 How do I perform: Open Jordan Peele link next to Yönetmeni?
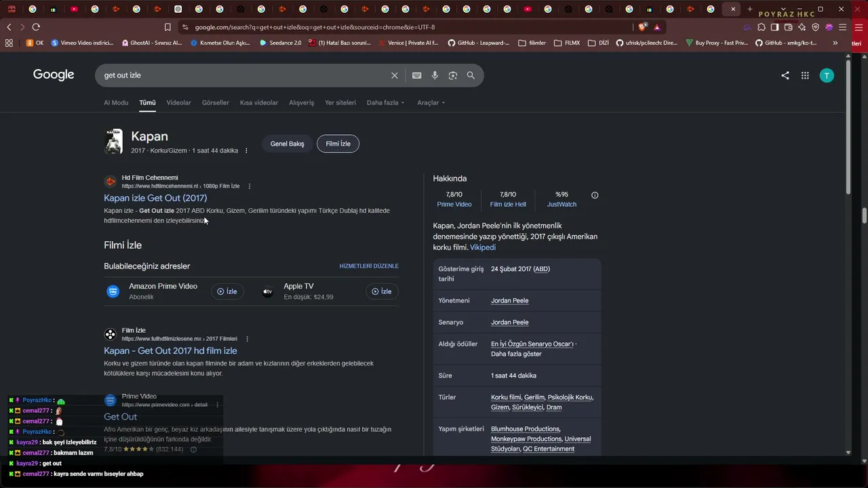[x=510, y=301]
